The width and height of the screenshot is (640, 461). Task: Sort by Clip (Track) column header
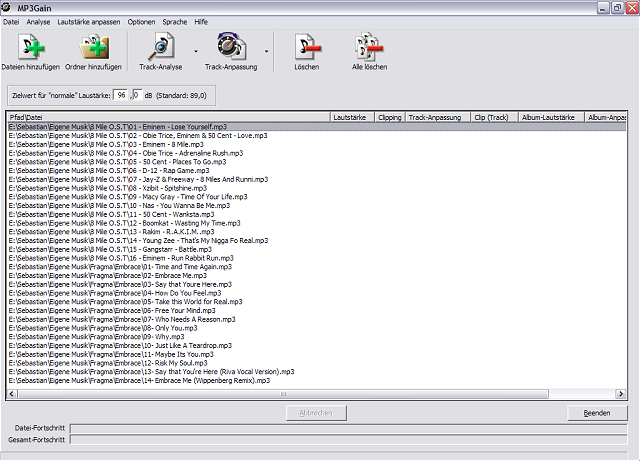coord(494,118)
